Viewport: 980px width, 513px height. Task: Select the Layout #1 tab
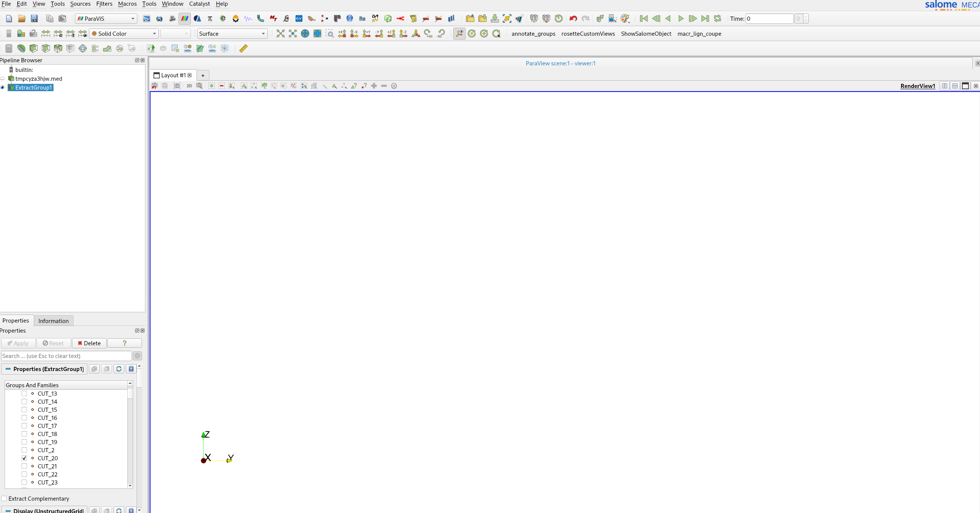tap(173, 75)
